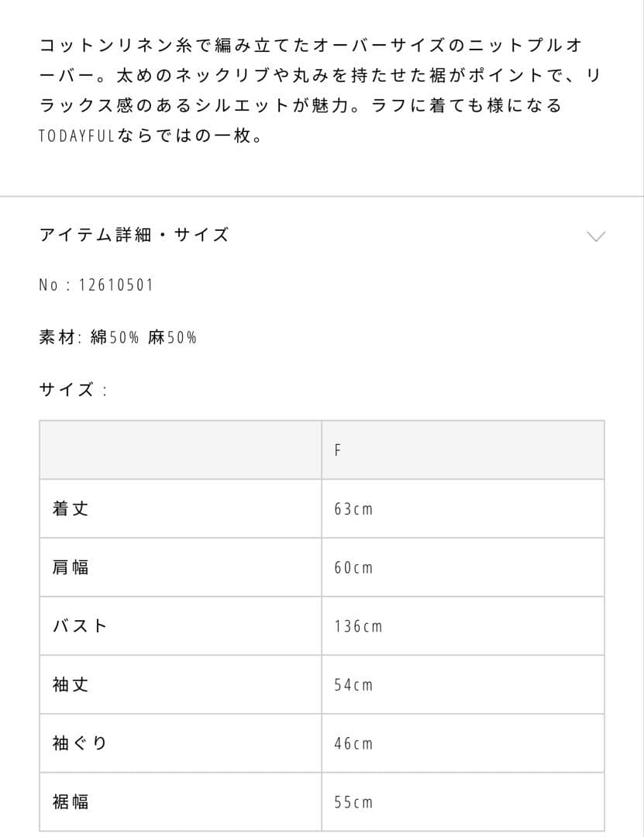
Task: Select the item number 12610501
Action: pyautogui.click(x=116, y=285)
